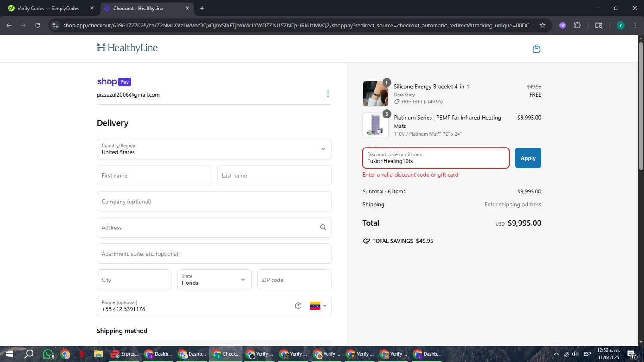Click the browser back arrow
Screen dimensions: 644x362
click(9, 25)
